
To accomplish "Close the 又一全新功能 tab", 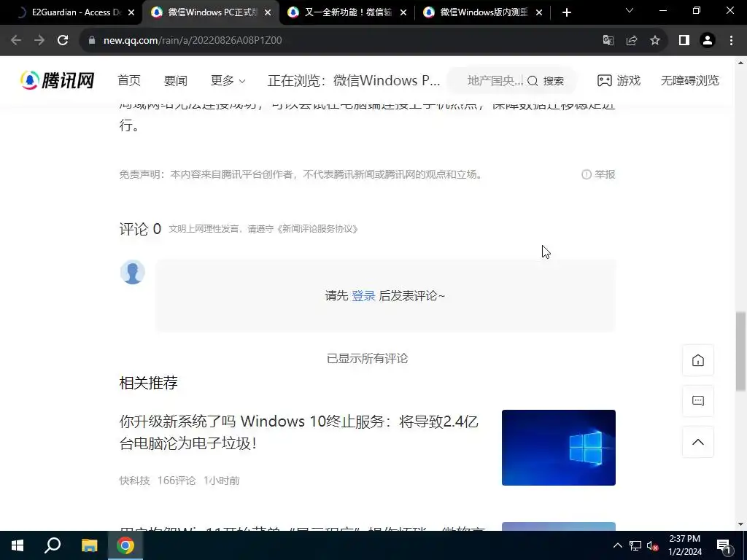I will [403, 13].
